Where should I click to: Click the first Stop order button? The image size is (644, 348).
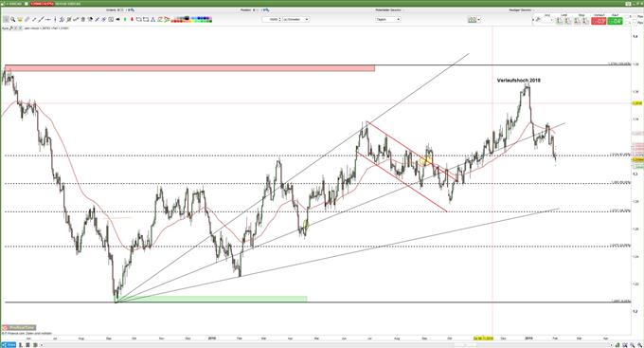pos(577,21)
